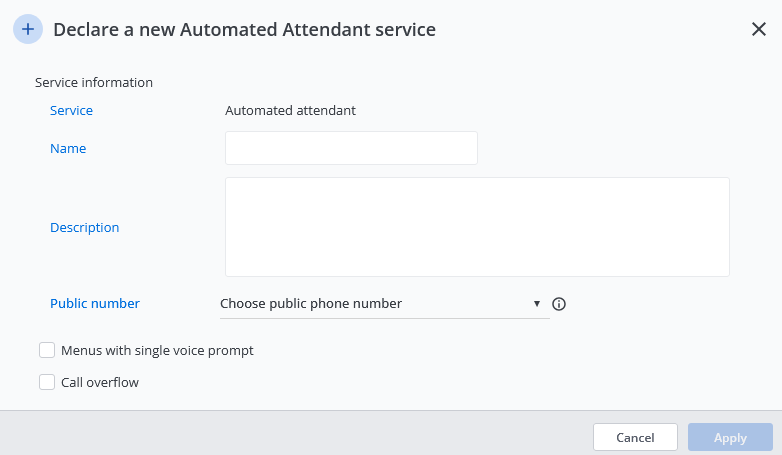Click the blue "Public number" label
The image size is (782, 455).
95,303
